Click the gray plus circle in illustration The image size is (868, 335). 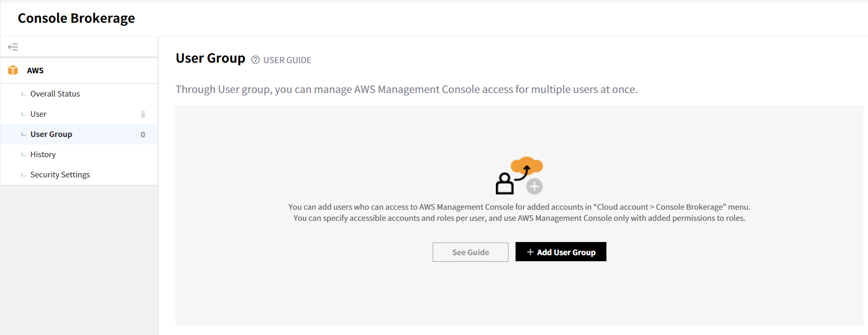(534, 186)
